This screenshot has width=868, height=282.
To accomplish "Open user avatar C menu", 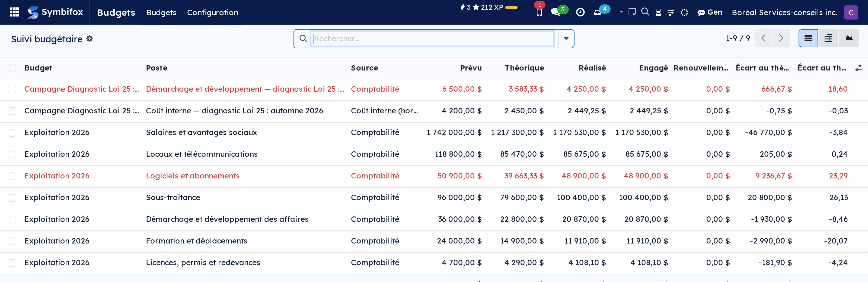I will coord(851,12).
